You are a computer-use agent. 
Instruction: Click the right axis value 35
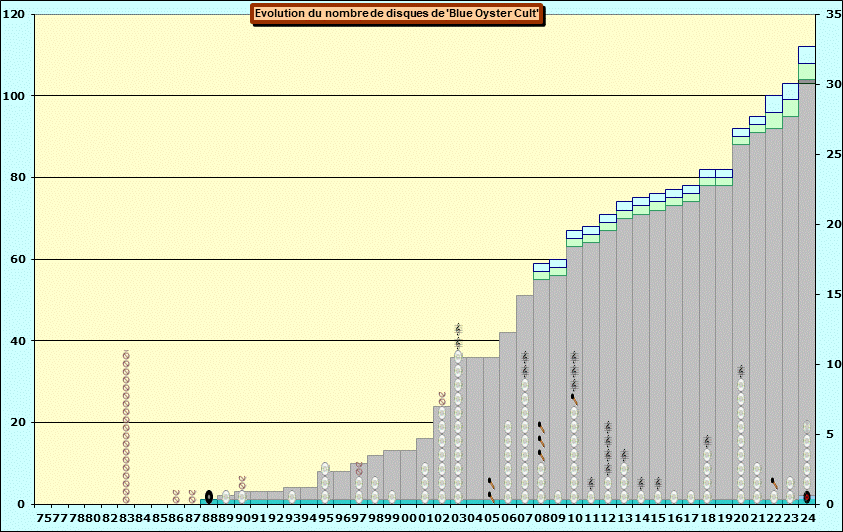[x=834, y=15]
